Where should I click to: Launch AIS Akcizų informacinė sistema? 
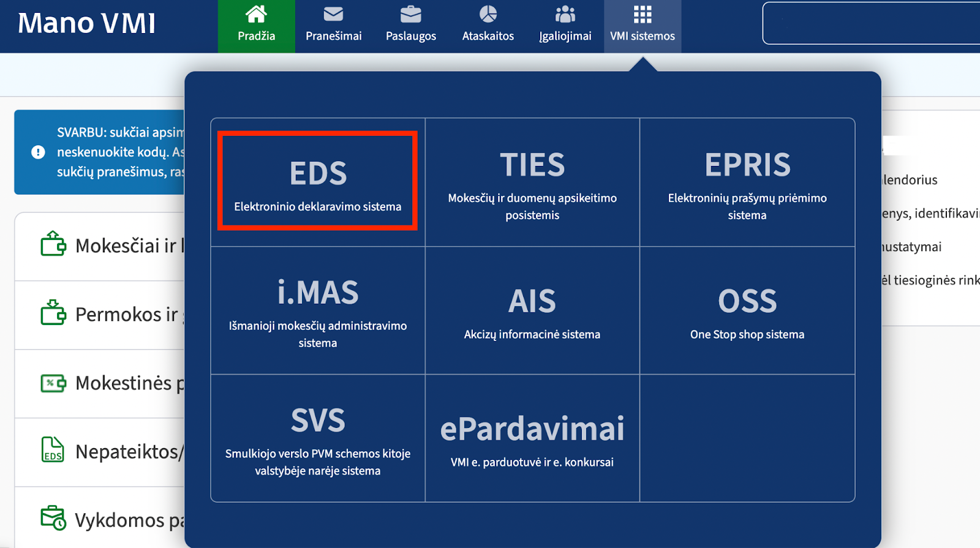(532, 311)
